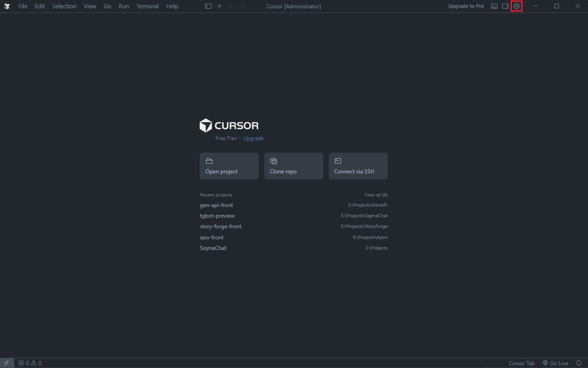Navigate forward using the right arrow icon
The image size is (588, 368).
point(241,6)
